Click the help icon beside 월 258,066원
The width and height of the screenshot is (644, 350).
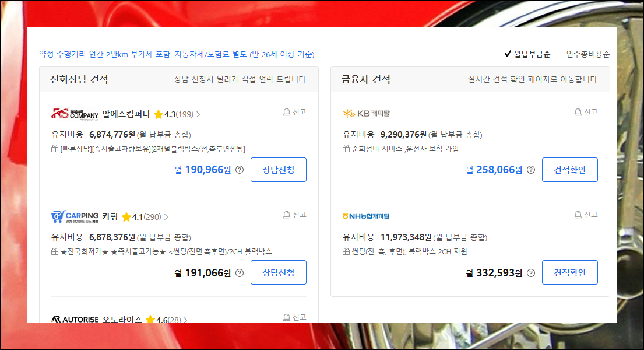[530, 170]
